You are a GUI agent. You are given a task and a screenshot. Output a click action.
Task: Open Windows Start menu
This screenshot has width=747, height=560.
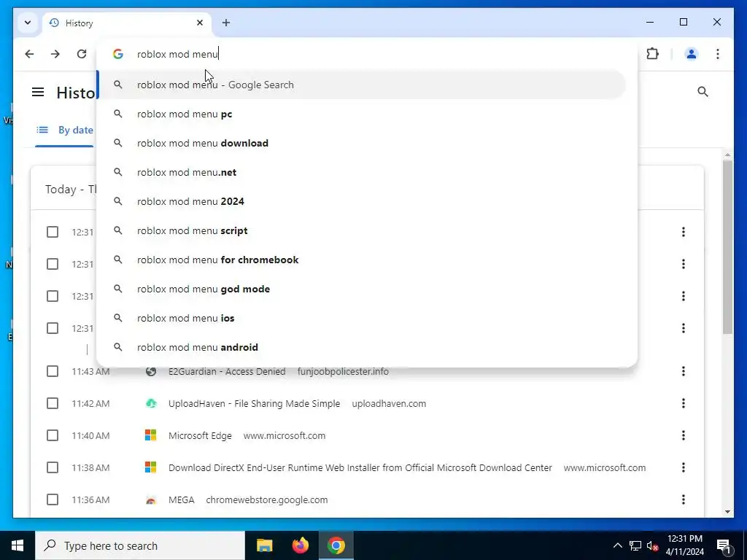coord(18,545)
